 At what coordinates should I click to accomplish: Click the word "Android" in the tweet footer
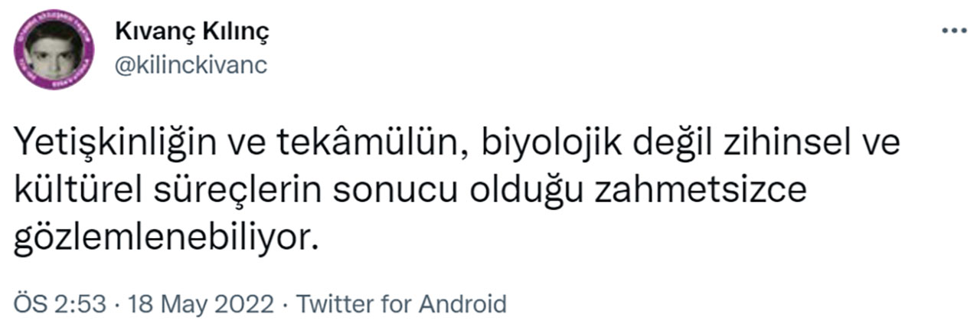(x=461, y=304)
